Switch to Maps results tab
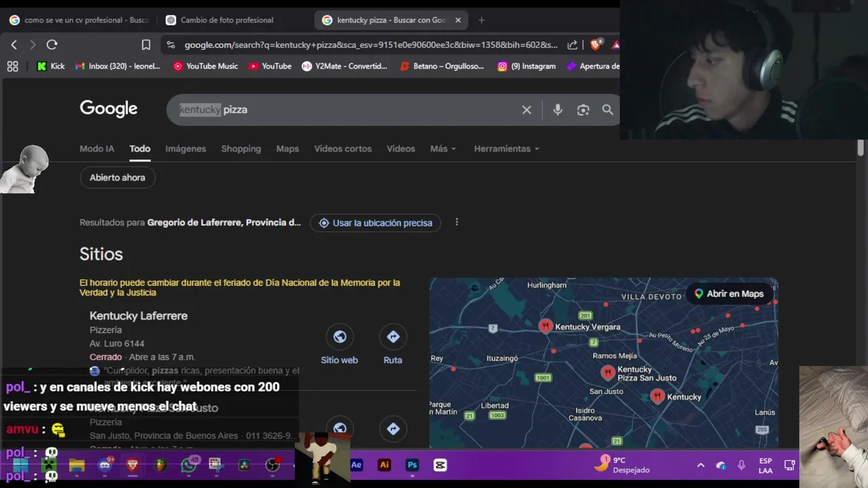868x488 pixels. pos(288,149)
